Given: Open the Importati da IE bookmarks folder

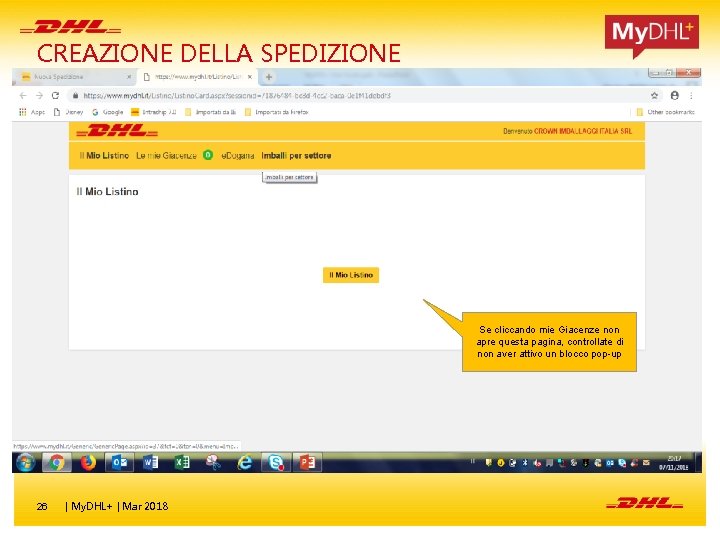Looking at the screenshot, I should (x=210, y=112).
